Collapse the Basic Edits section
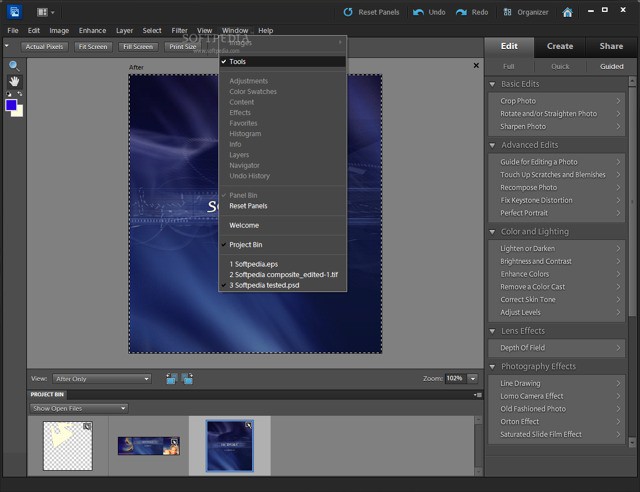This screenshot has height=492, width=640. (493, 84)
